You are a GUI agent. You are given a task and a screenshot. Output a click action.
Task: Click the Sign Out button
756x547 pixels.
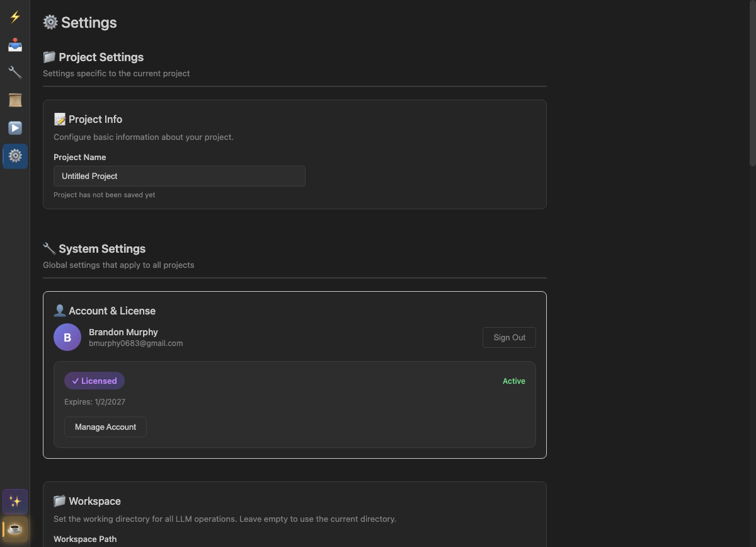[x=508, y=337]
